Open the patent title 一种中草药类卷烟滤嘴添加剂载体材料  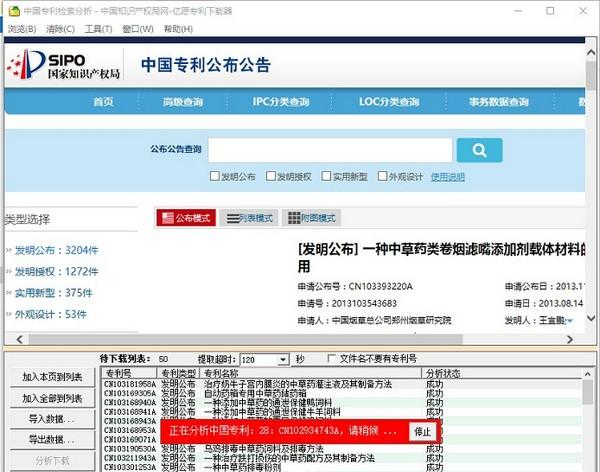tap(441, 257)
